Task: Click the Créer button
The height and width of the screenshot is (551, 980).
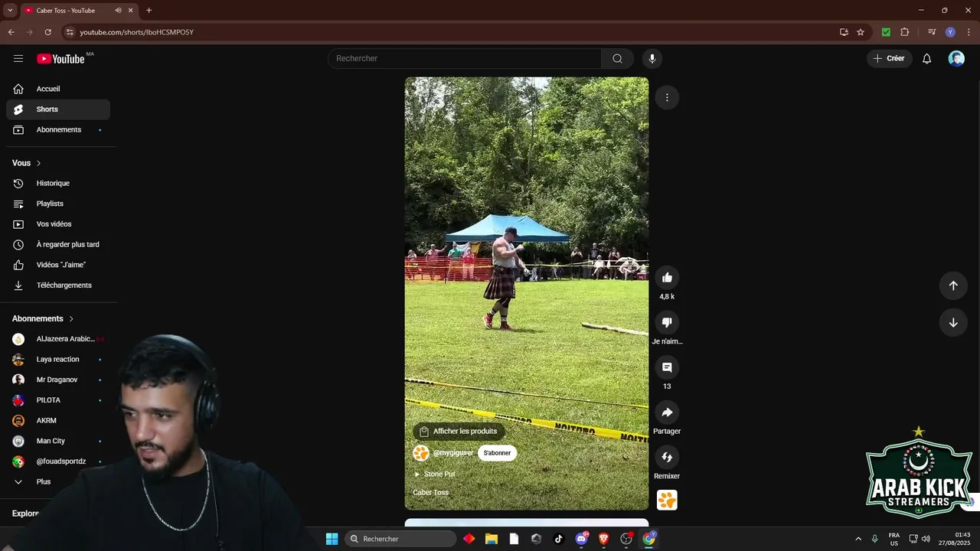Action: (890, 58)
